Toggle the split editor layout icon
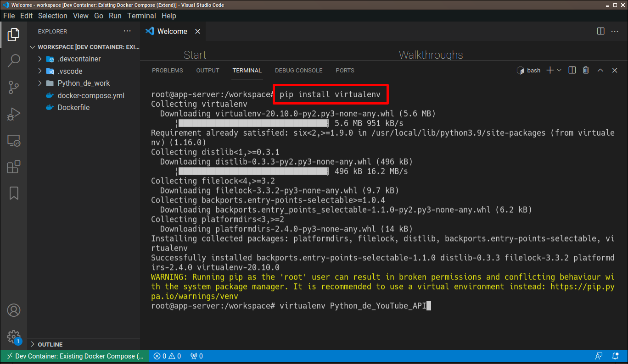This screenshot has width=628, height=364. pos(600,31)
